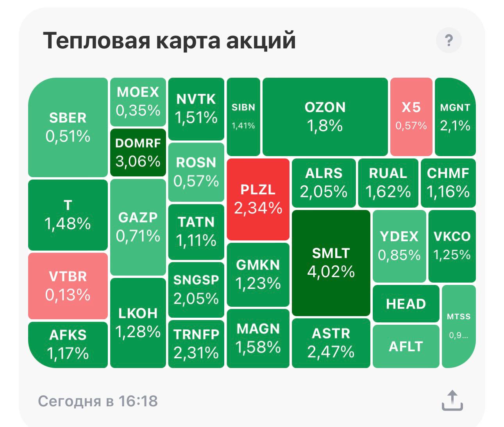Tap the MTSS stock tile
Image resolution: width=504 pixels, height=427 pixels.
(459, 326)
